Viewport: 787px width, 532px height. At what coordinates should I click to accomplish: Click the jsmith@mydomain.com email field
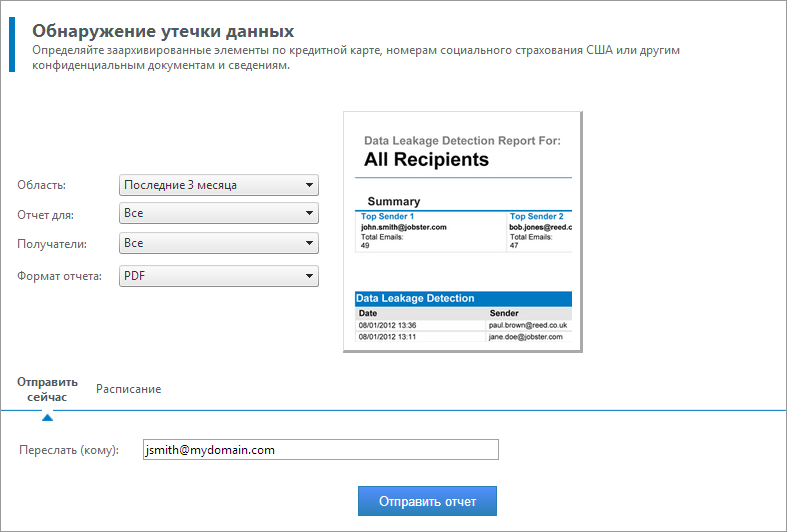click(321, 450)
